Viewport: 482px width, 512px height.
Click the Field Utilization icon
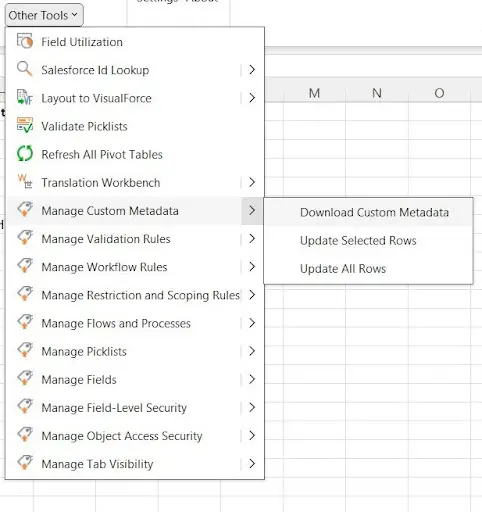point(25,41)
